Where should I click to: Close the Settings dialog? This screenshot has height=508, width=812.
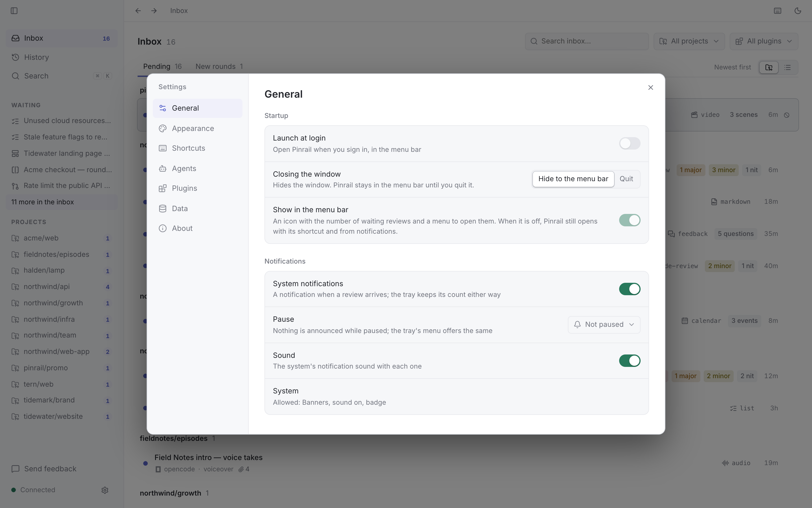pos(650,87)
